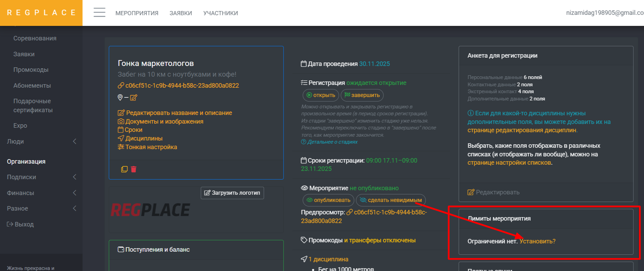The width and height of the screenshot is (644, 271).
Task: Select Соревнования in sidebar
Action: click(x=35, y=38)
